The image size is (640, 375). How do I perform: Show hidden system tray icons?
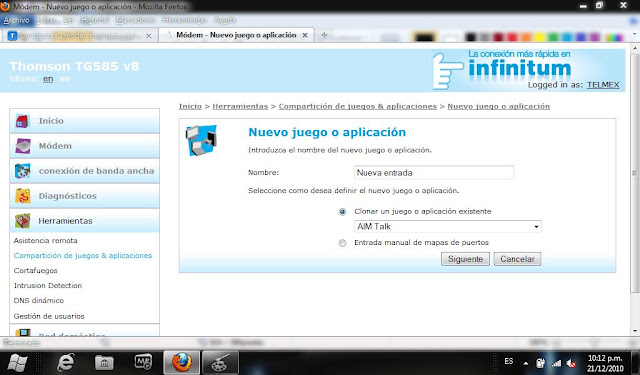[526, 363]
